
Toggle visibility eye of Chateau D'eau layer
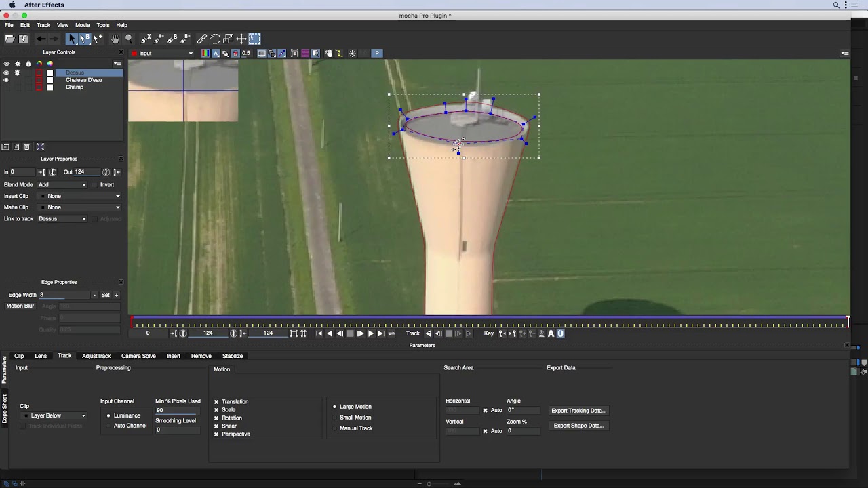point(7,80)
